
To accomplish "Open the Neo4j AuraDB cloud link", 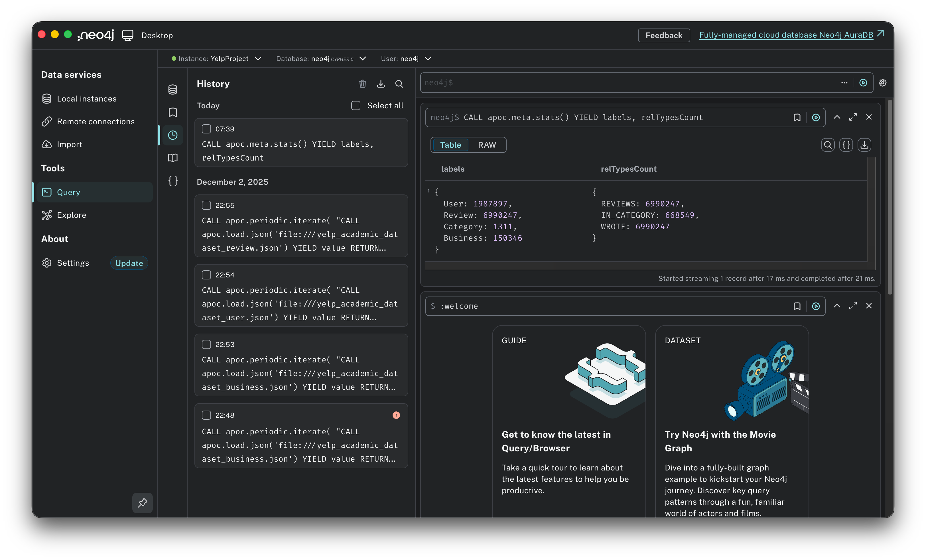I will pos(786,35).
